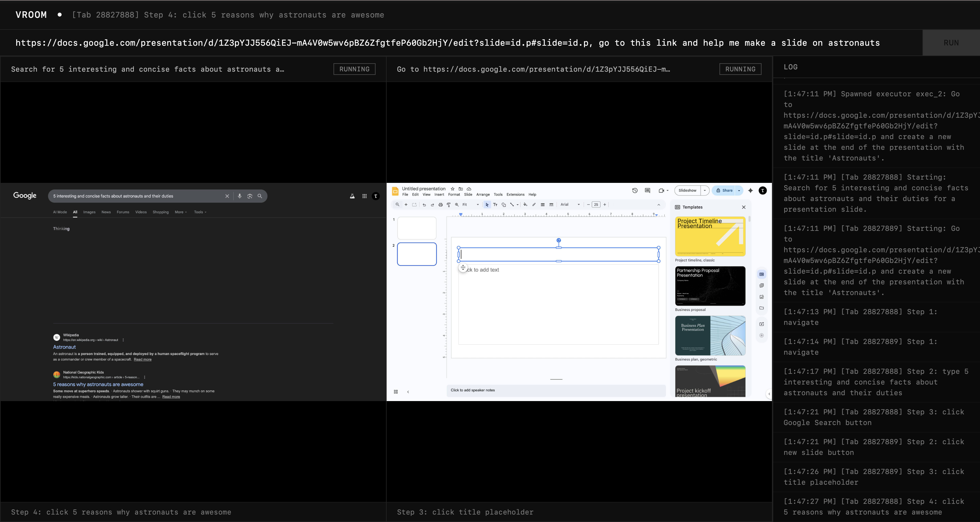Open the Slideshow dropdown arrow
Screen dimensions: 980x522
click(x=705, y=190)
